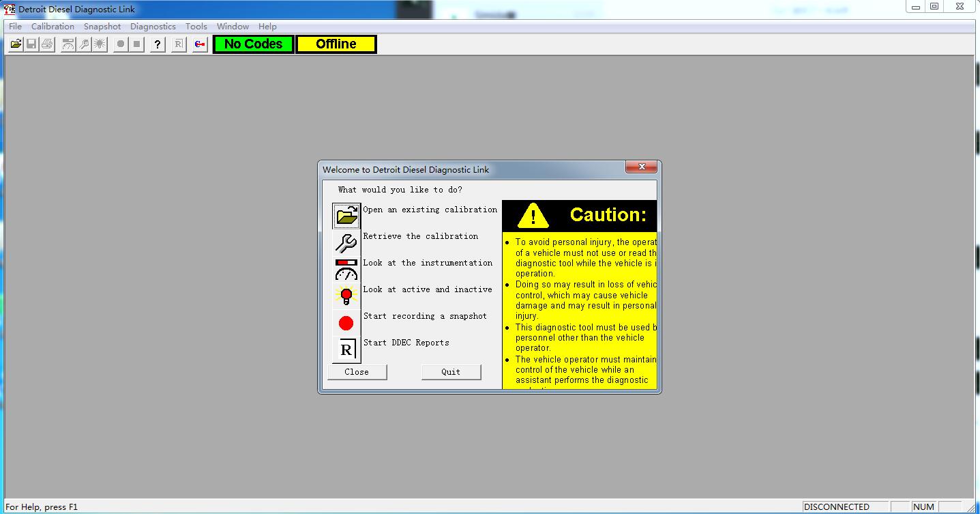Open the Diagnostics menu
980x514 pixels.
pos(153,27)
